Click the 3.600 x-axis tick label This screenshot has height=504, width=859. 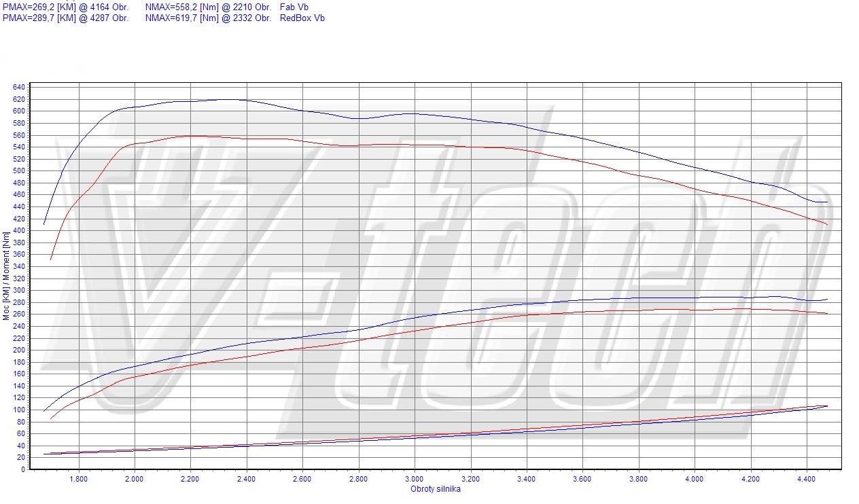point(583,480)
